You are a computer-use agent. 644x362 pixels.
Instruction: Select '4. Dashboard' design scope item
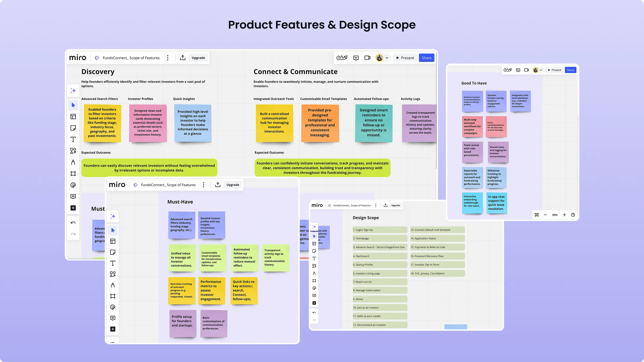point(380,256)
